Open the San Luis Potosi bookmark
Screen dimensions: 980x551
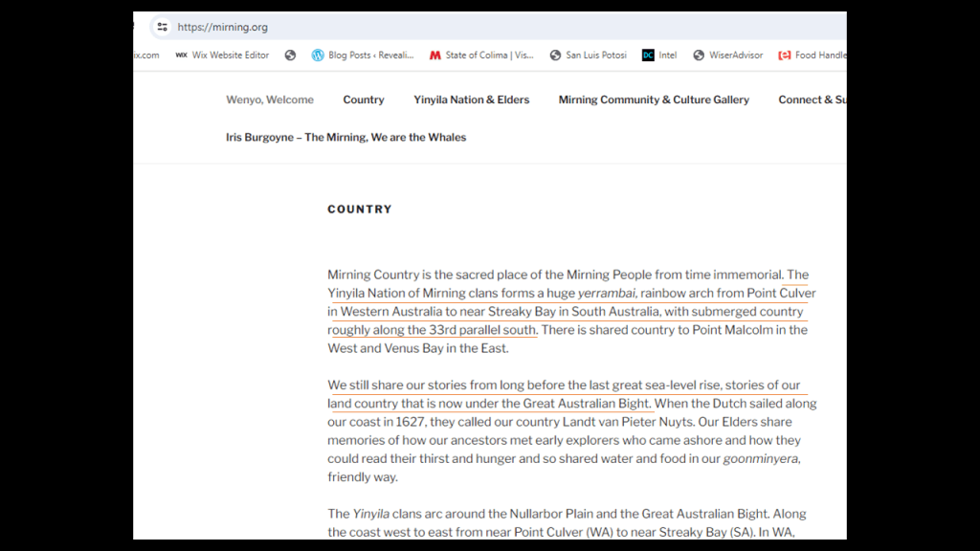pos(588,55)
